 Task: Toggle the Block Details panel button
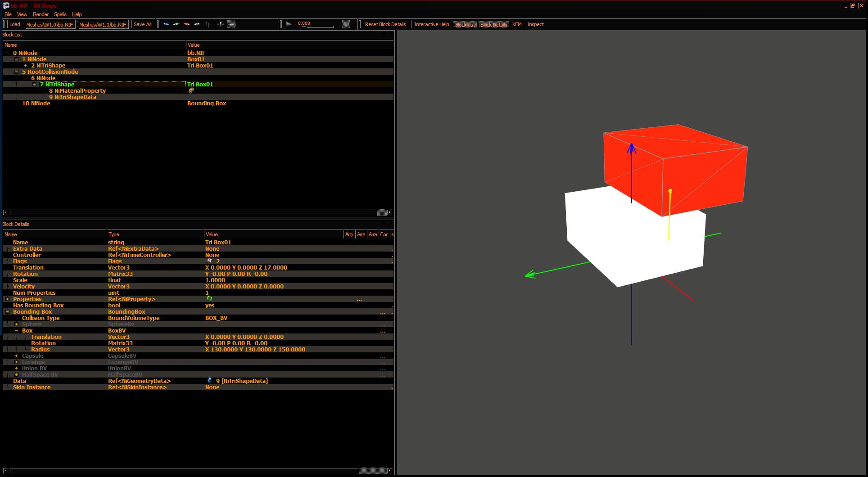point(494,24)
